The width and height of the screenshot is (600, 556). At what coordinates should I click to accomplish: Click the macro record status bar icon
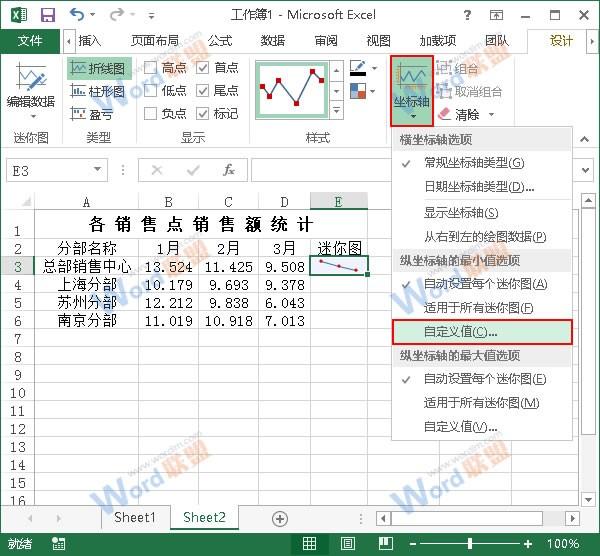(x=59, y=543)
